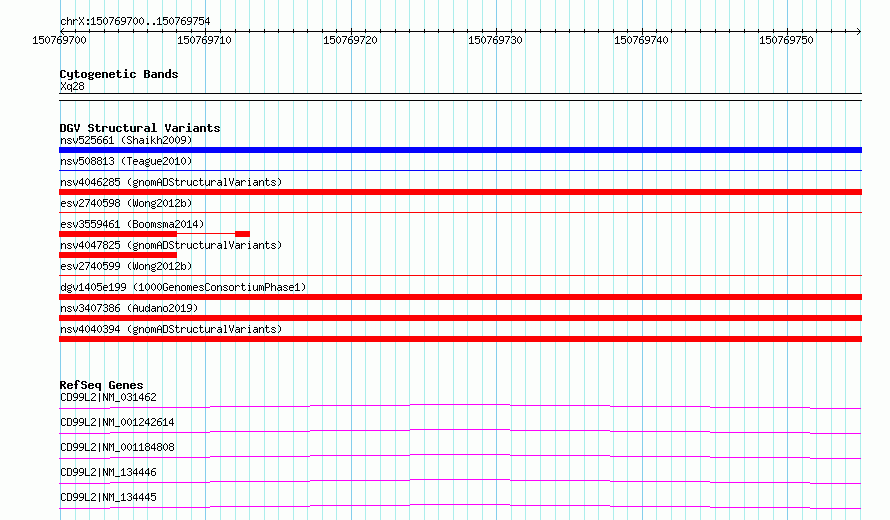890x520 pixels.
Task: Click ruler tick label 150769710
Action: click(204, 40)
